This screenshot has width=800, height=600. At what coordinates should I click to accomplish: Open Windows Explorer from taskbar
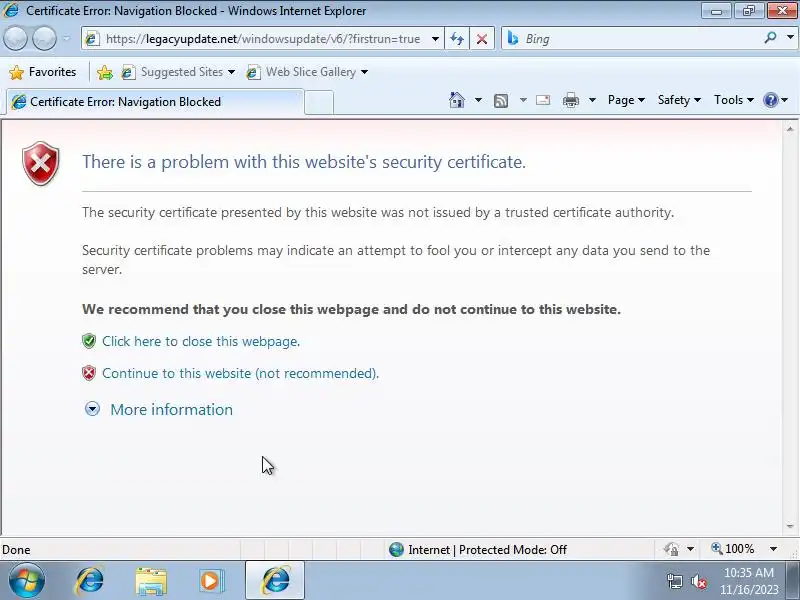pyautogui.click(x=151, y=581)
